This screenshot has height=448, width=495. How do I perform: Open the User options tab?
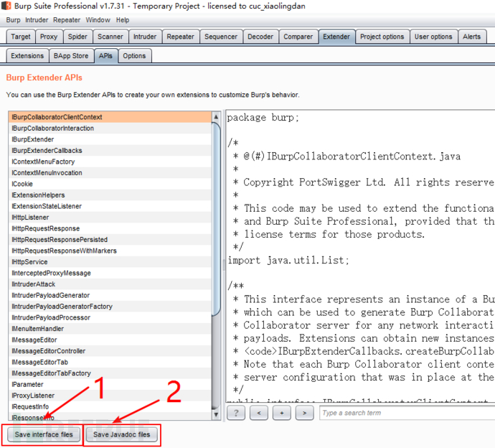click(433, 37)
